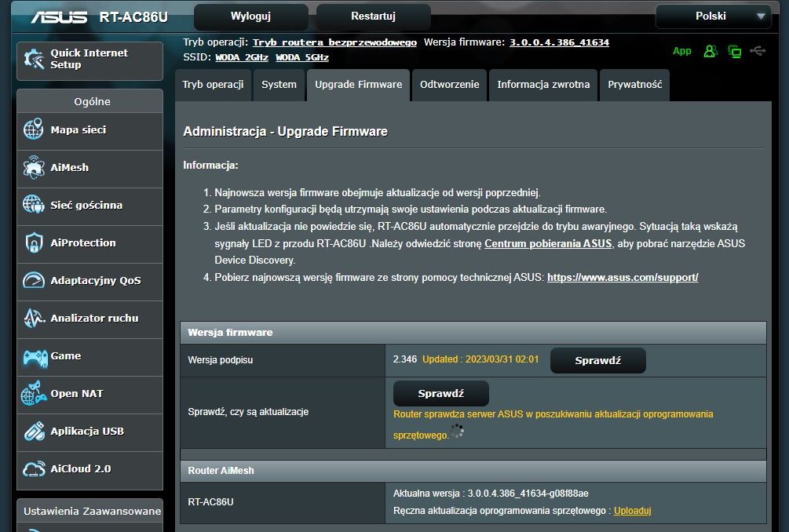Click the Router AiMesh section header
Viewport: 789px width, 532px height.
pos(473,471)
